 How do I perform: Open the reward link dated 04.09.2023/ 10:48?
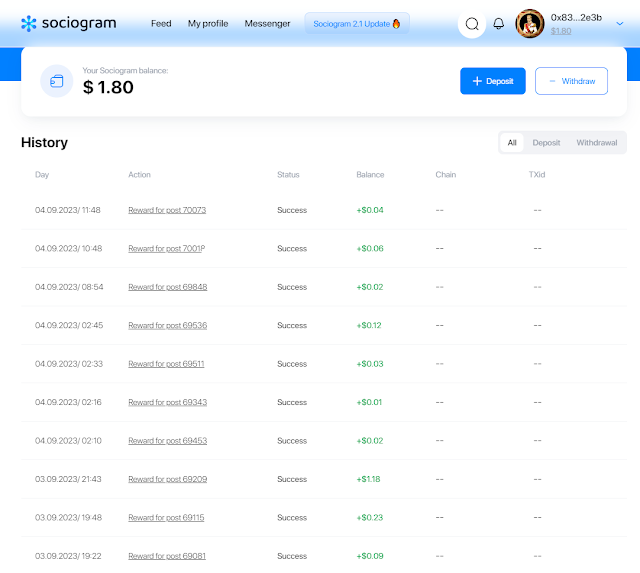[x=167, y=249]
